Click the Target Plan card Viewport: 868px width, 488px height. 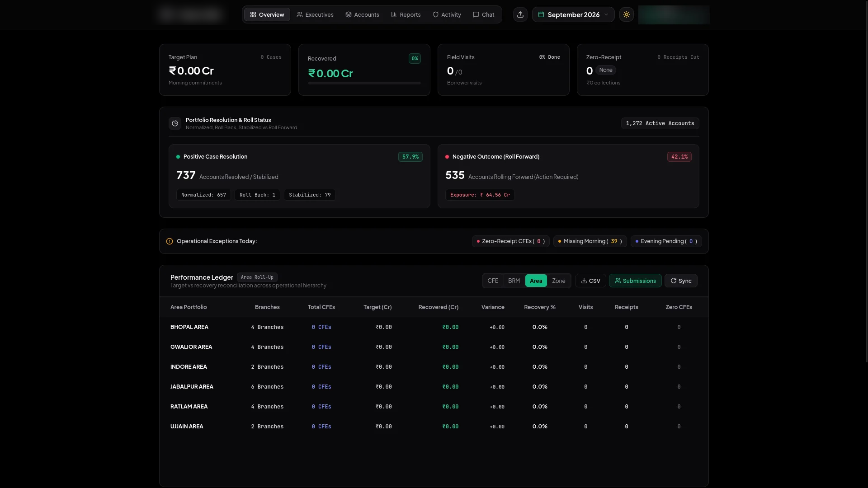point(225,70)
